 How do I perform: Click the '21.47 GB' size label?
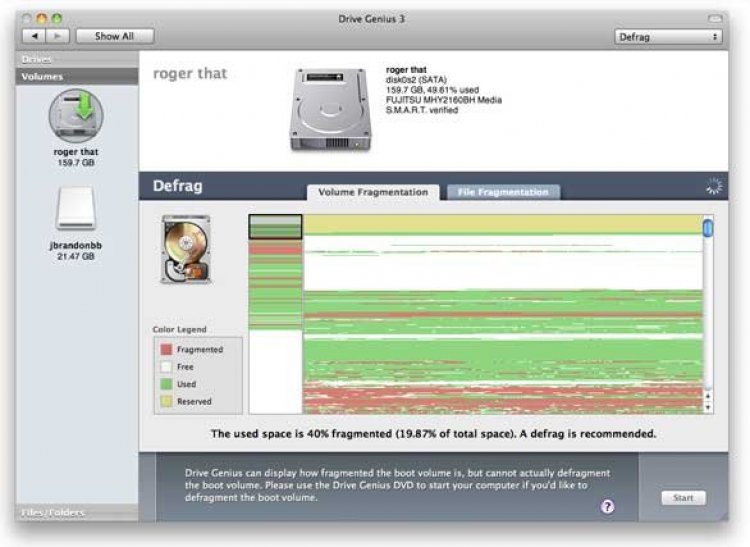coord(76,256)
